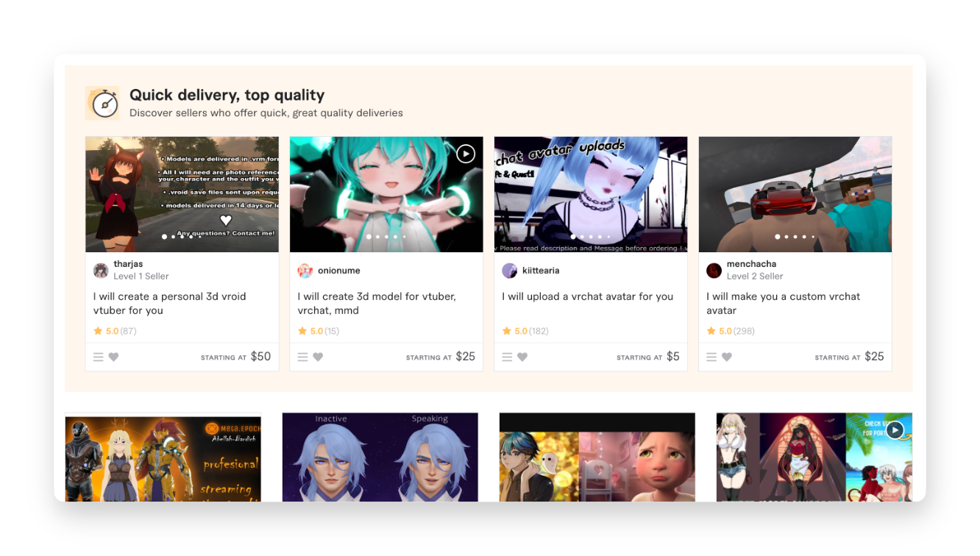Play the onionume gig video preview
The width and height of the screenshot is (980, 556).
466,154
